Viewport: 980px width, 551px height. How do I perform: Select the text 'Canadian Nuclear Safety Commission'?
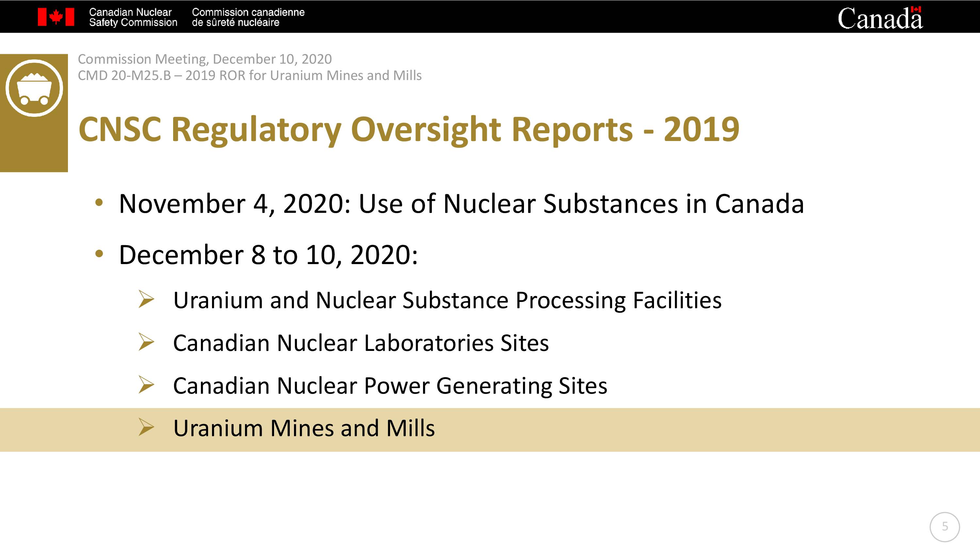point(133,17)
